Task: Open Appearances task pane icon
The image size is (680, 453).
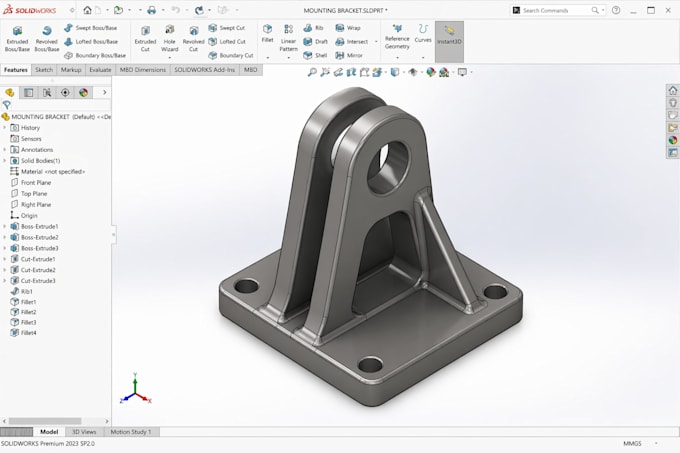Action: (x=673, y=140)
